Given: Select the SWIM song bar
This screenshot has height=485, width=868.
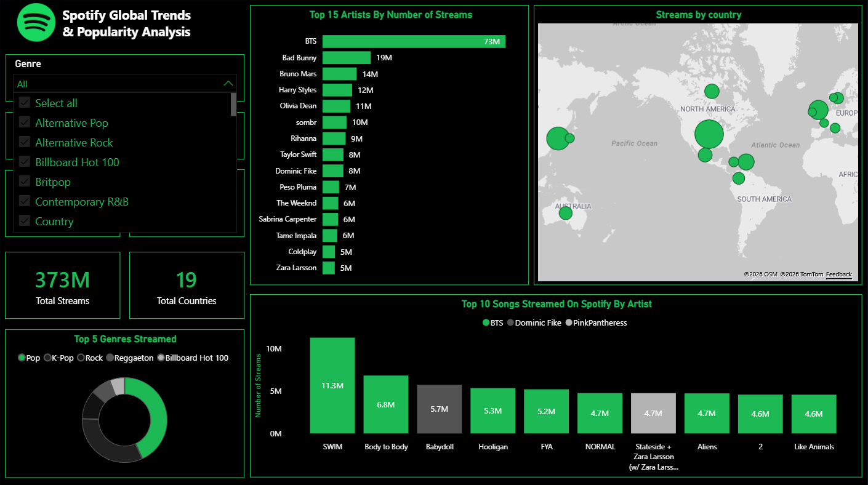Looking at the screenshot, I should click(332, 385).
